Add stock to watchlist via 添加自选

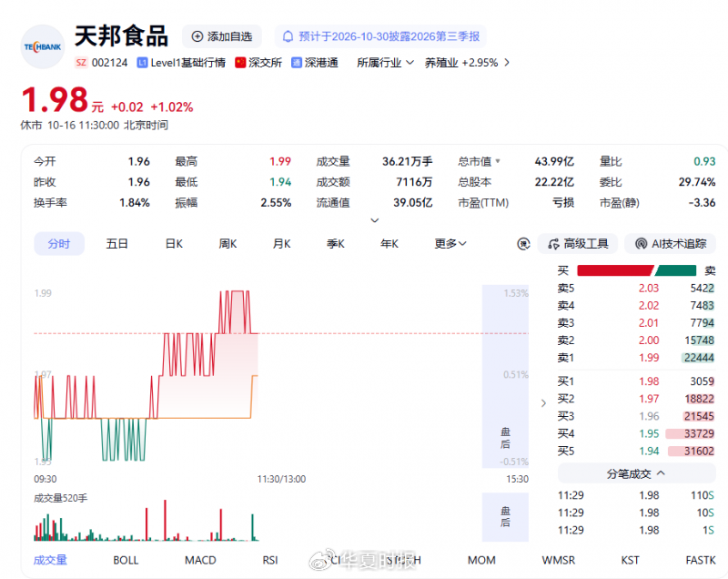222,36
